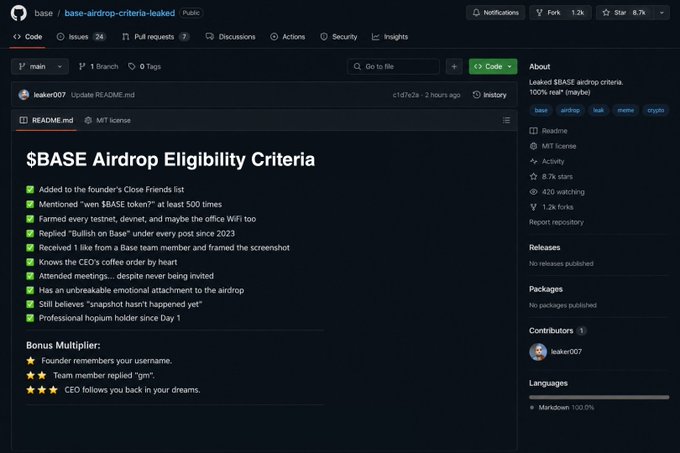Open the Actions tab
This screenshot has width=680, height=453.
(x=288, y=37)
